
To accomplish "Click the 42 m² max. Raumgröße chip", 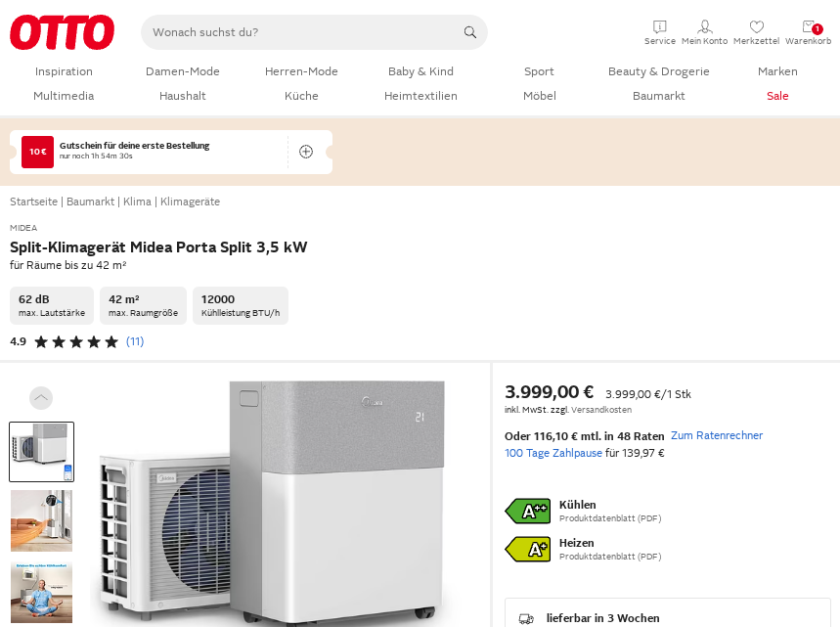I will point(143,305).
